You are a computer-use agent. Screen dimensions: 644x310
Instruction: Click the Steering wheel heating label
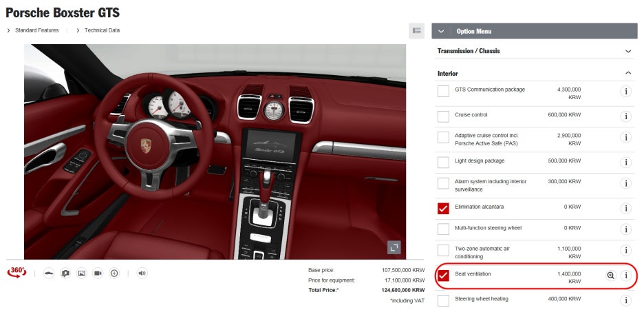[x=482, y=299]
